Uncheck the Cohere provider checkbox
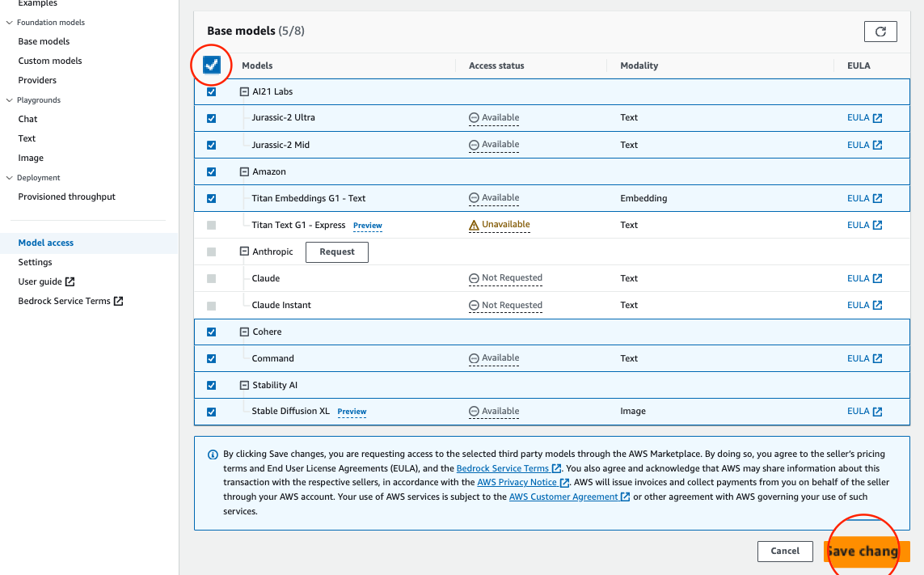Screen dimensions: 924x575 [212, 332]
